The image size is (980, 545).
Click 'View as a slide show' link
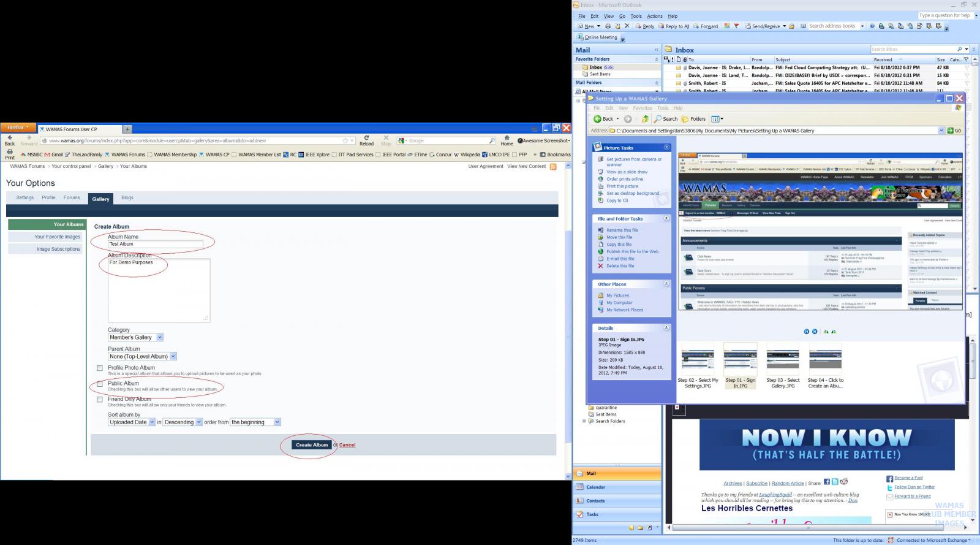627,172
